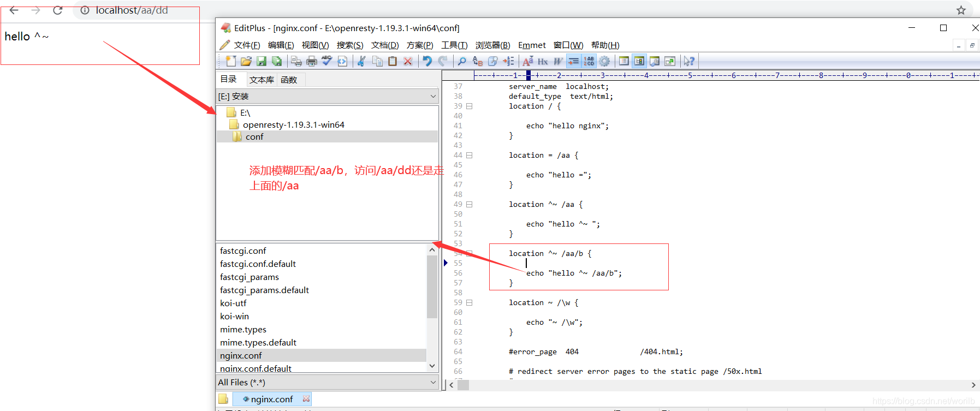980x411 pixels.
Task: Switch to the 文本库 panel tab
Action: (x=262, y=80)
